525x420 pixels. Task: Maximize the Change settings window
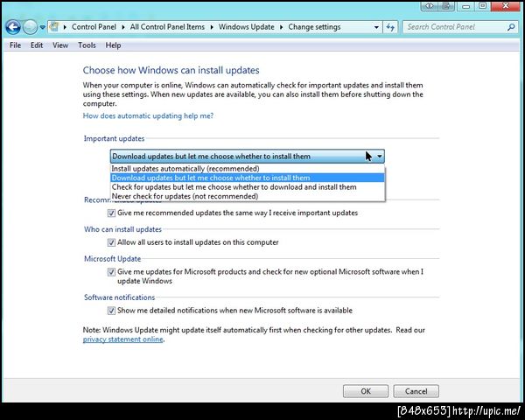tap(482, 6)
